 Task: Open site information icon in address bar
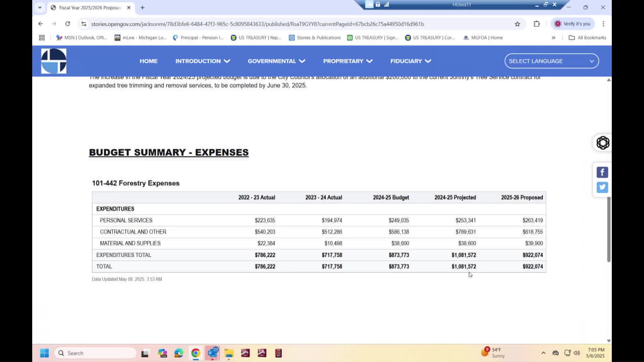[84, 24]
